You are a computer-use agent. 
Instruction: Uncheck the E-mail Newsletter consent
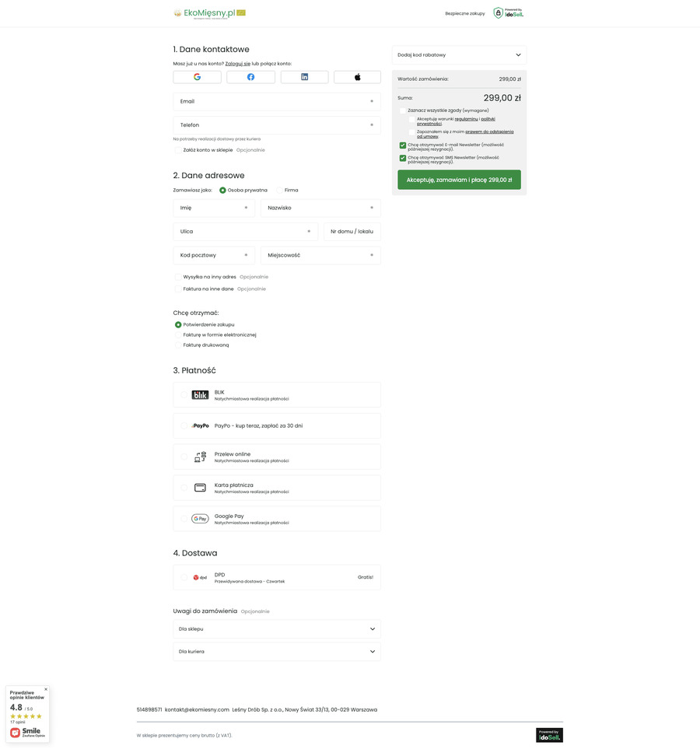pyautogui.click(x=403, y=145)
